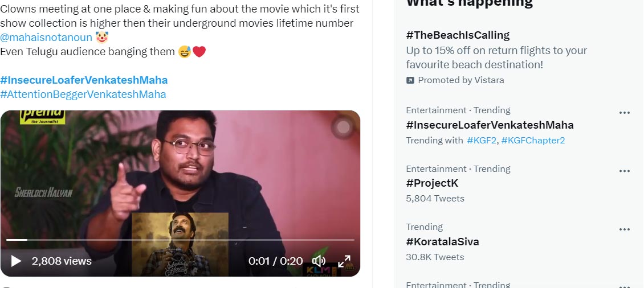Play the tweet video

pos(16,261)
